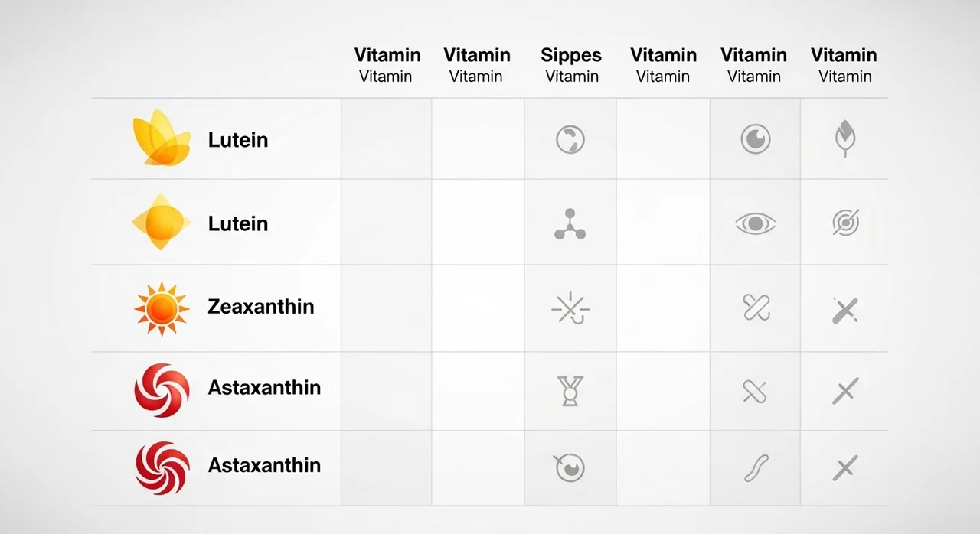Click the molecule icon in second Lutein row
Image resolution: width=980 pixels, height=534 pixels.
[x=570, y=224]
